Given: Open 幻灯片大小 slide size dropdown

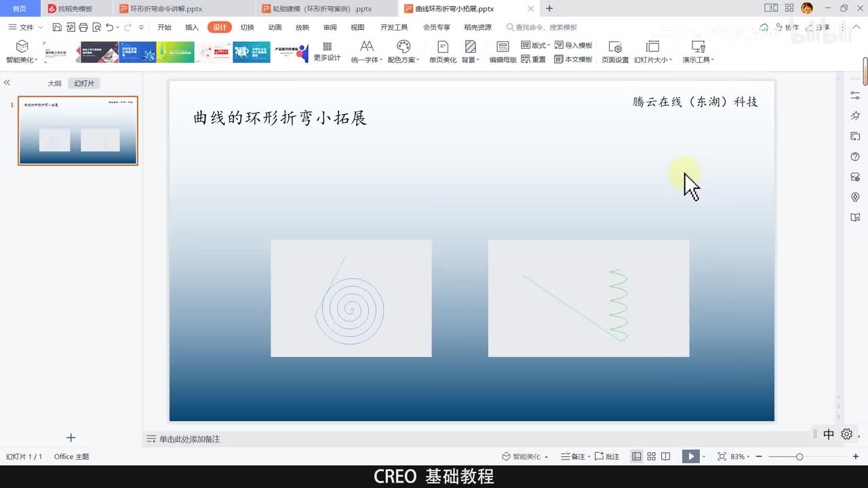Looking at the screenshot, I should coord(653,52).
